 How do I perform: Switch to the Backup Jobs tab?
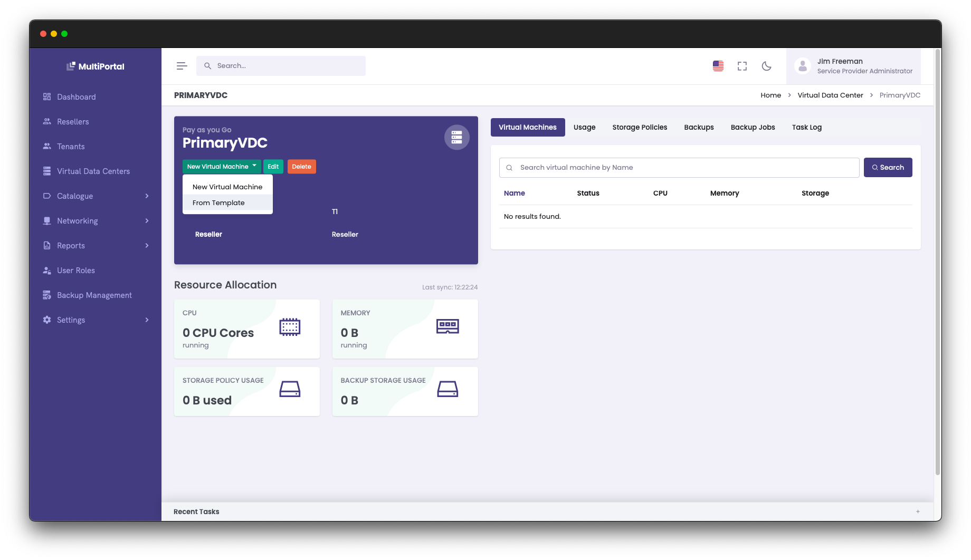coord(753,128)
